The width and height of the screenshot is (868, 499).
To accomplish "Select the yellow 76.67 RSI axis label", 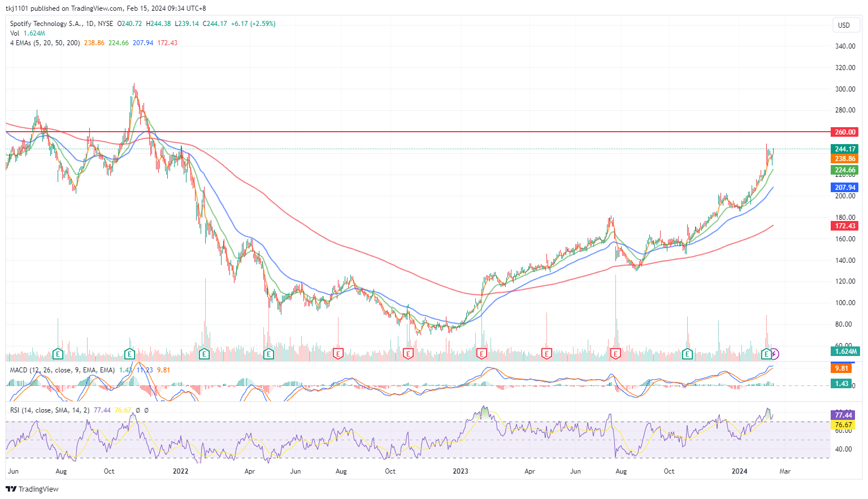I will (x=843, y=425).
